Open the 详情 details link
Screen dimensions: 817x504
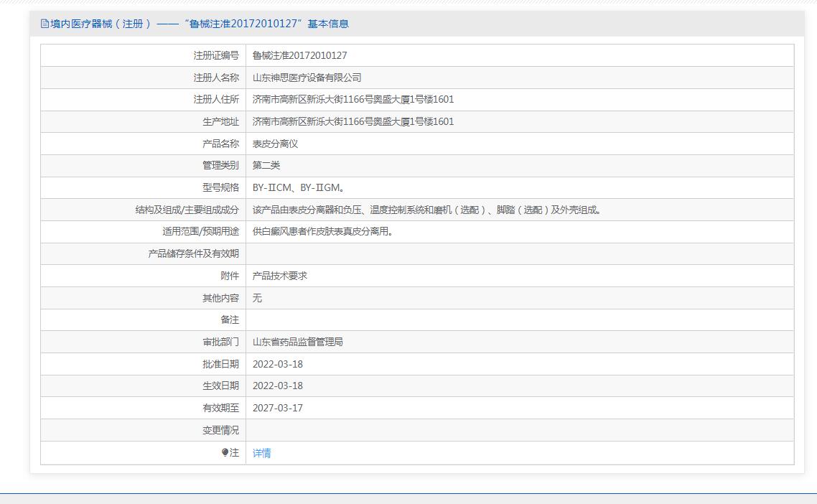tap(261, 453)
